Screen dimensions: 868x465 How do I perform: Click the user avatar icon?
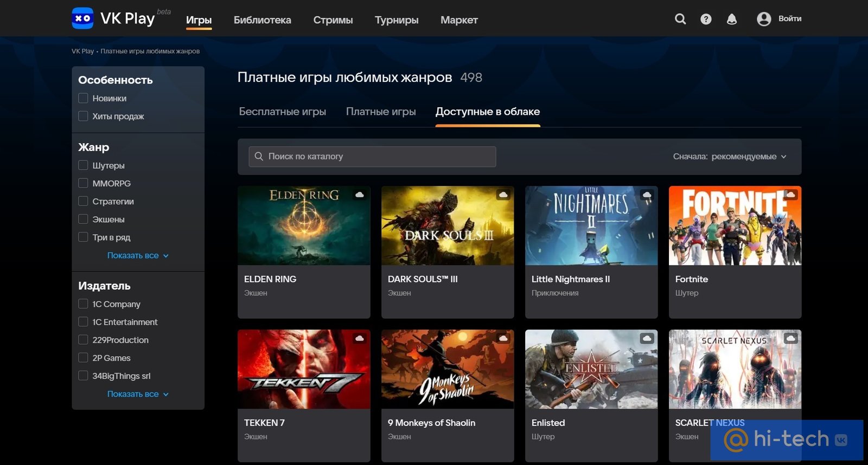click(x=764, y=19)
